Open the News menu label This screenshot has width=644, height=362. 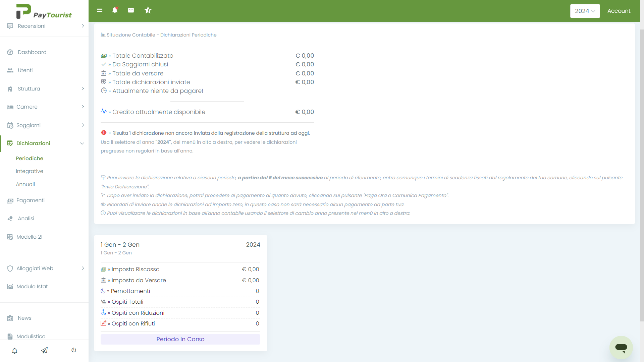click(x=24, y=318)
